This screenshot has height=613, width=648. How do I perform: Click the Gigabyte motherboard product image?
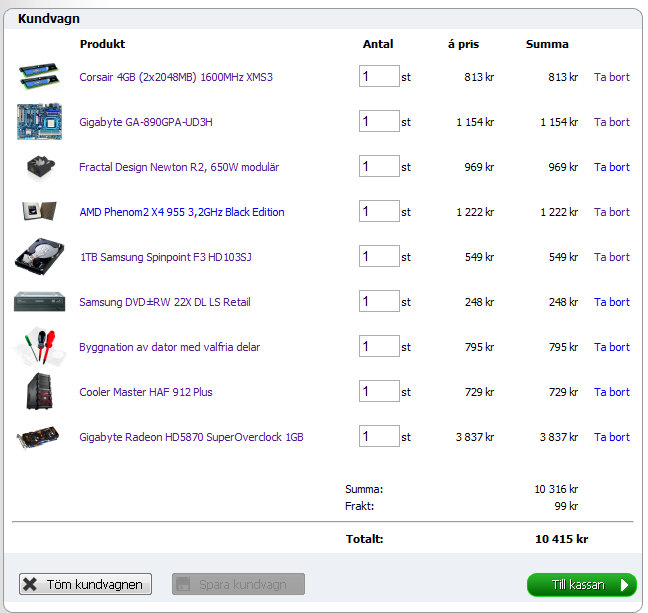pos(39,122)
